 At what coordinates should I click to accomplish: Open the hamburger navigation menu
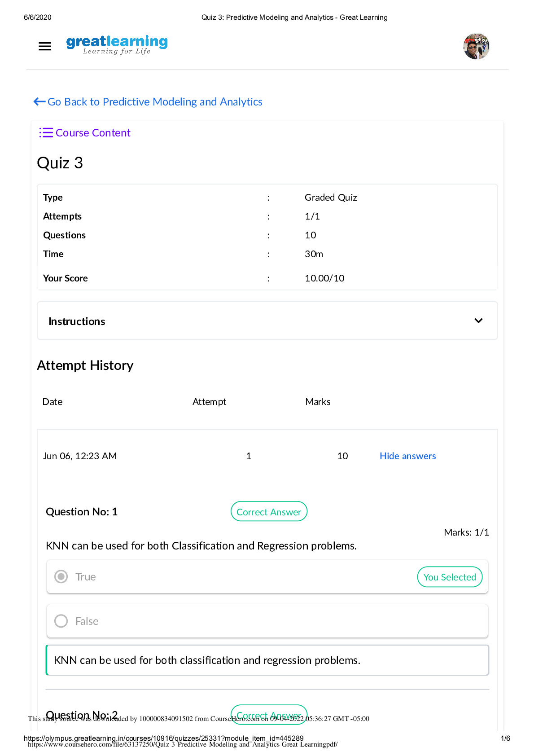tap(45, 46)
